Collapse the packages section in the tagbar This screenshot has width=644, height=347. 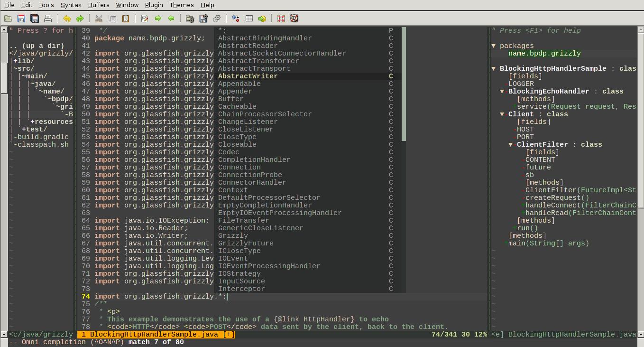click(x=494, y=46)
